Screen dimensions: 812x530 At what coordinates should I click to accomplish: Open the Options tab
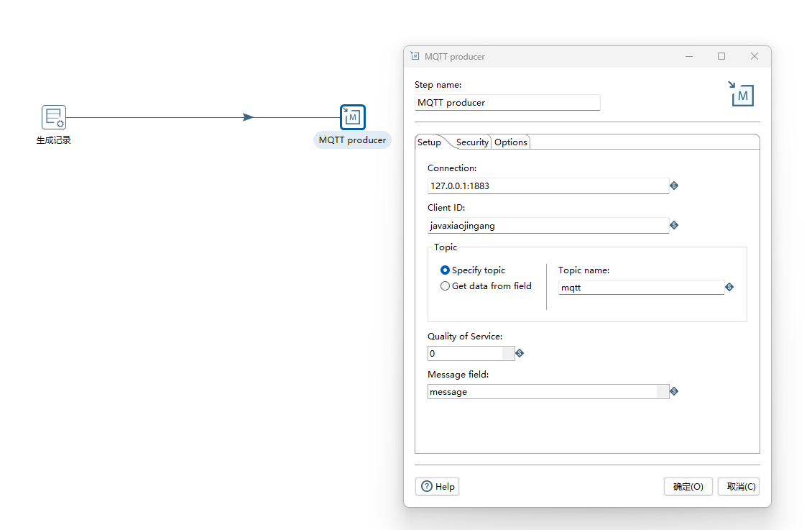[511, 142]
